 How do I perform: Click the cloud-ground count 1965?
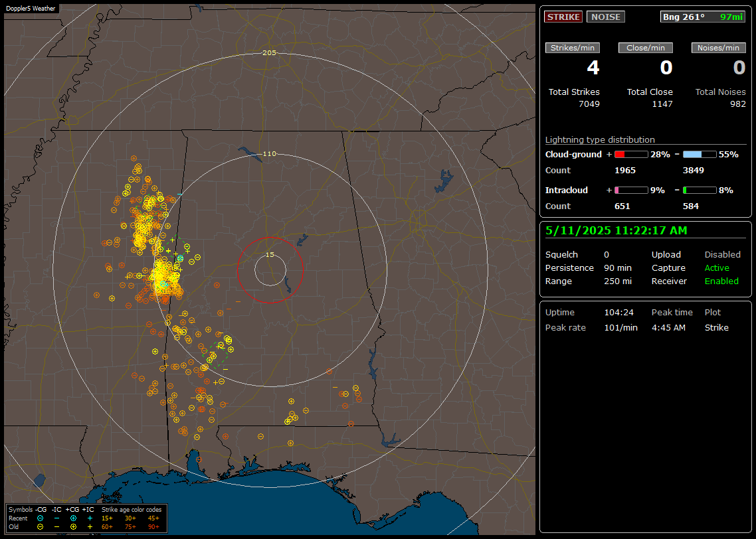(x=625, y=171)
